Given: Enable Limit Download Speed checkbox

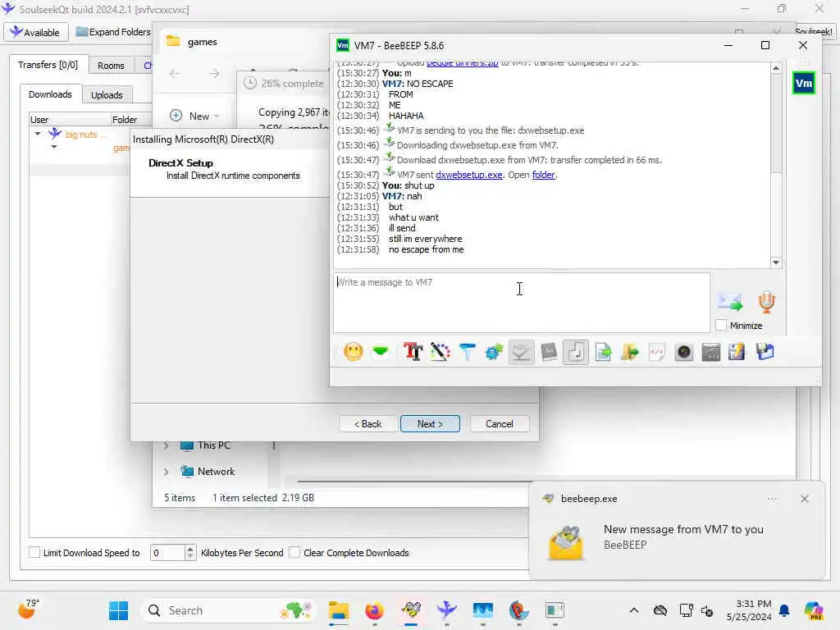Looking at the screenshot, I should pos(34,552).
